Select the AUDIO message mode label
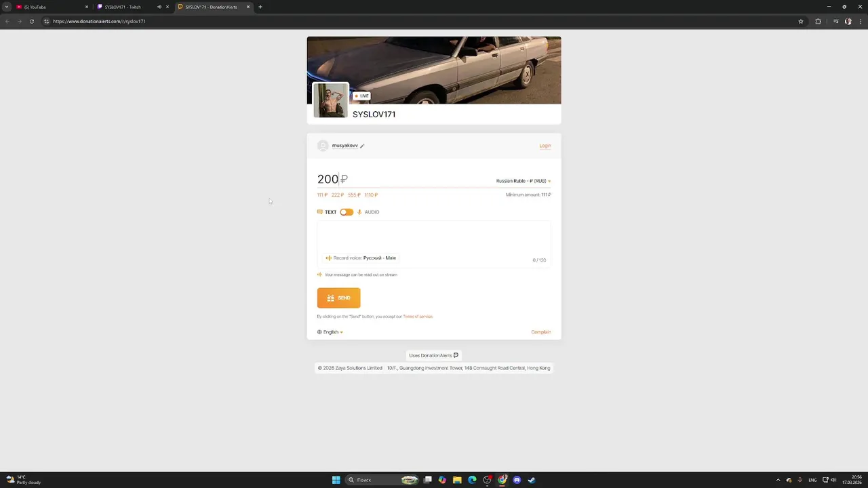This screenshot has width=868, height=488. click(x=372, y=212)
